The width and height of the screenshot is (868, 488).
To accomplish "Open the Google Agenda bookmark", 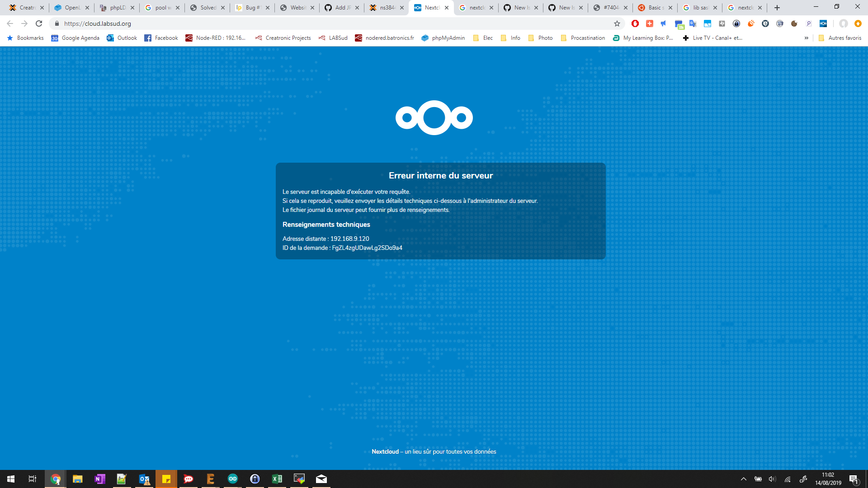I will click(75, 38).
